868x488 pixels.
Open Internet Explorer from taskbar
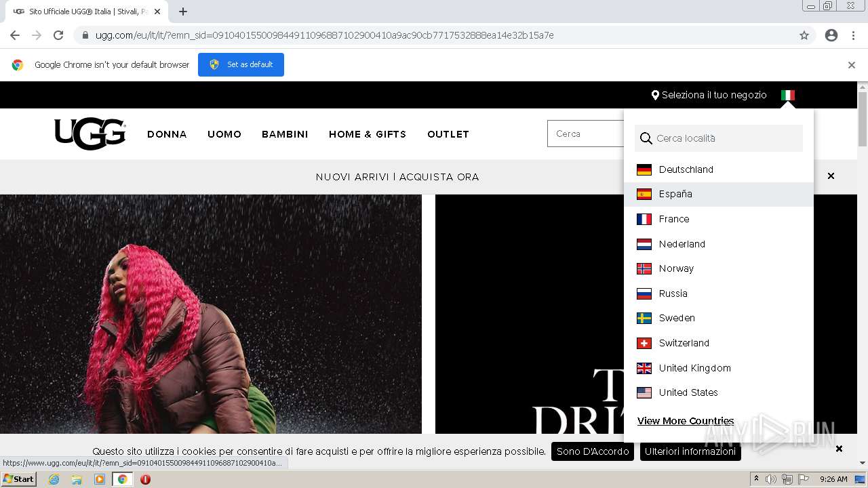pos(54,479)
